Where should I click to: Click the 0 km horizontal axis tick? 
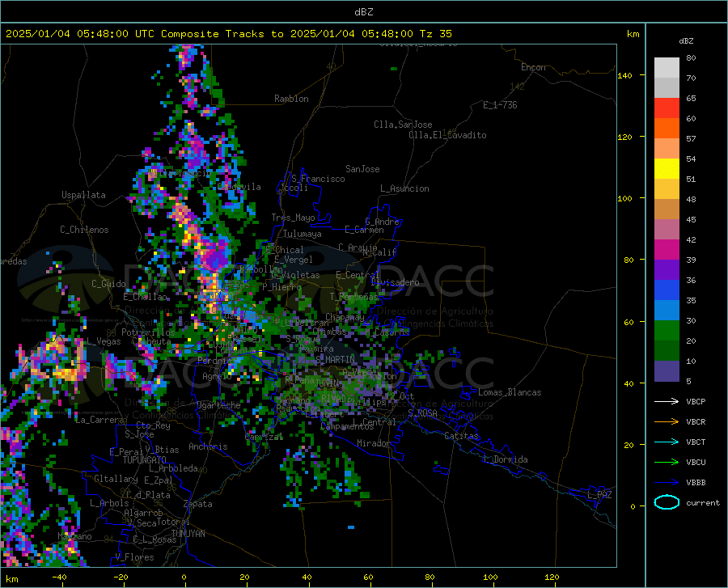point(184,577)
